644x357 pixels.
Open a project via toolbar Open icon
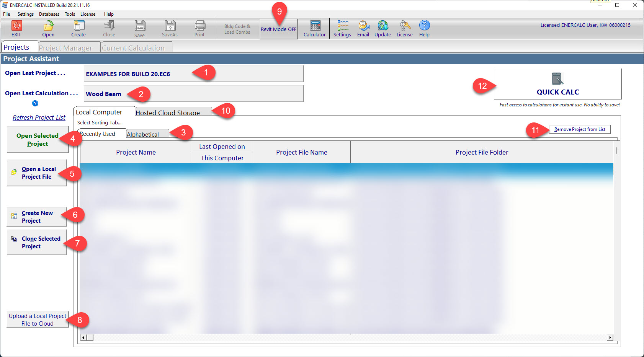click(x=48, y=26)
